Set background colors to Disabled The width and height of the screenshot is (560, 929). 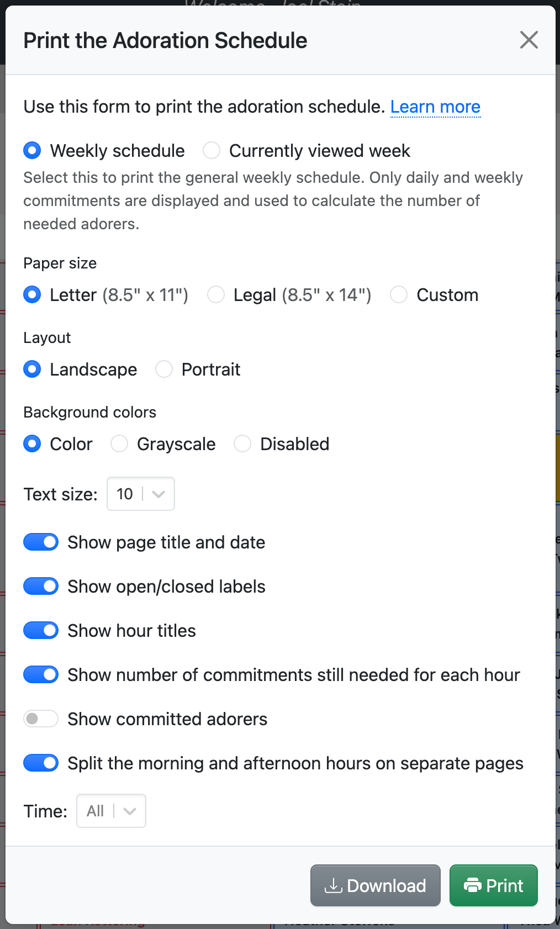click(x=242, y=444)
